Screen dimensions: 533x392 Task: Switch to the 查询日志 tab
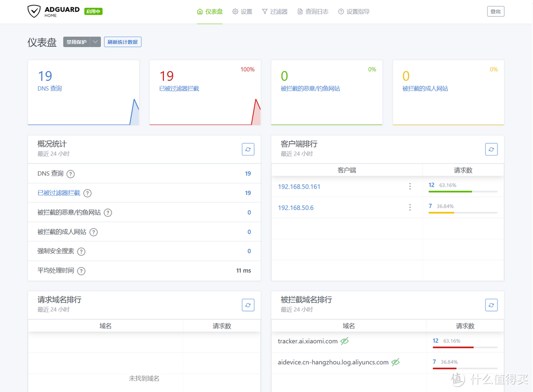(x=313, y=11)
